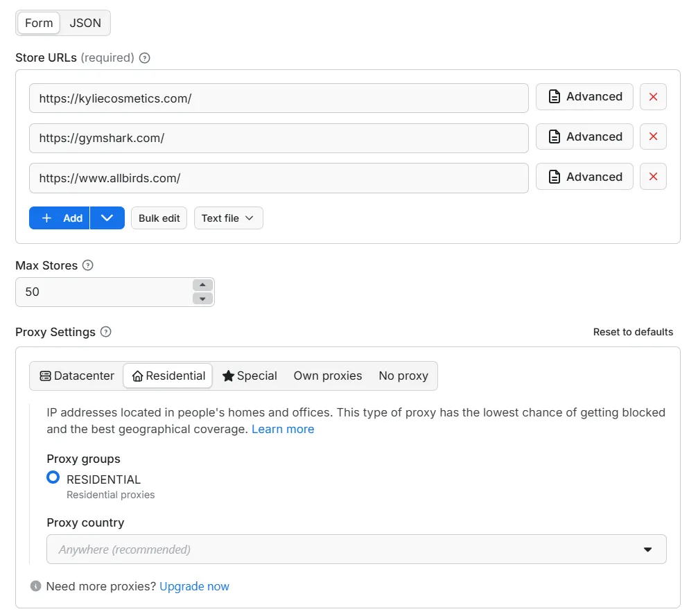The width and height of the screenshot is (689, 616).
Task: Click the Upgrade now link
Action: (x=195, y=586)
